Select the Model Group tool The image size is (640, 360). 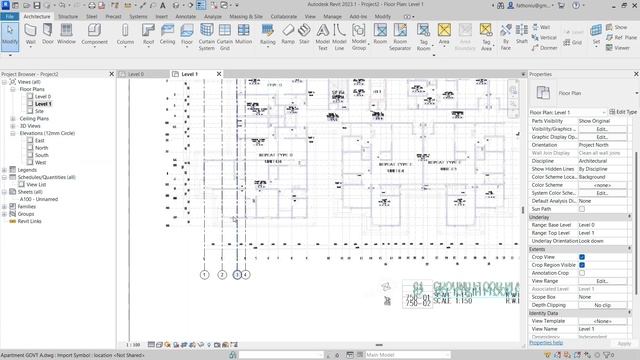pyautogui.click(x=359, y=37)
